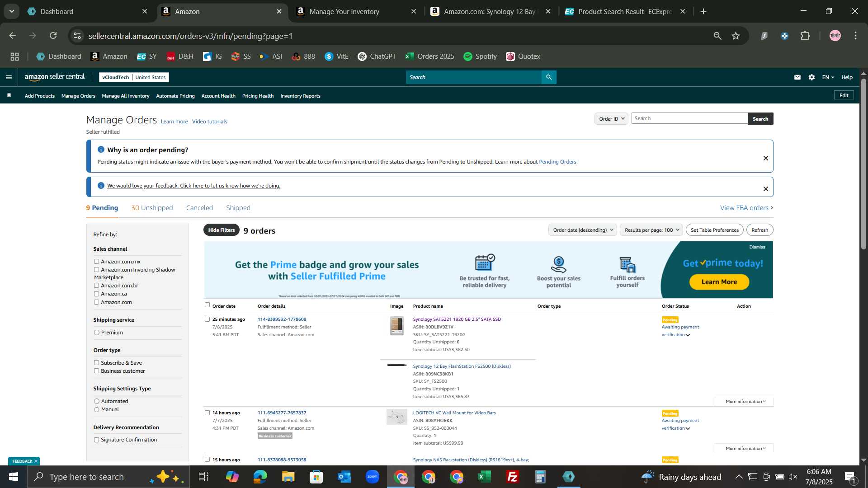Tick the select-all orders checkbox in header
Image resolution: width=868 pixels, height=488 pixels.
(207, 305)
